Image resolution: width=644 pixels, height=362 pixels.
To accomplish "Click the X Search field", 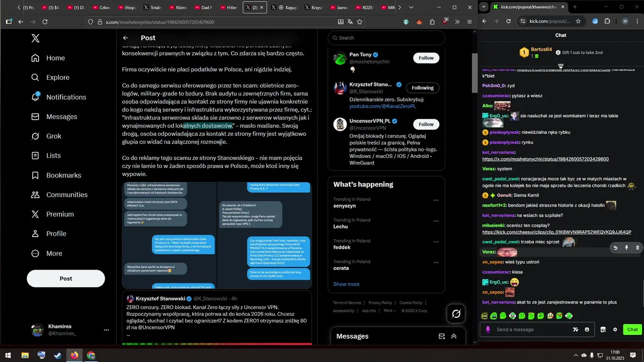I will point(386,38).
